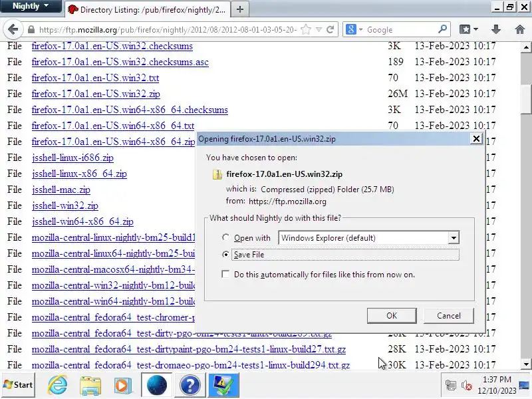This screenshot has width=532, height=399.
Task: Click jsshell-mac.zip link
Action: pyautogui.click(x=61, y=190)
